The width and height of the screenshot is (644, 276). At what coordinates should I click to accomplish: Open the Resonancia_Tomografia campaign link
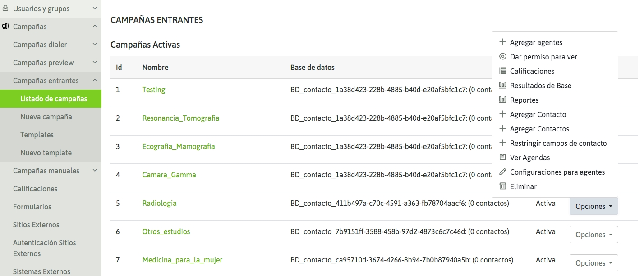pos(181,118)
